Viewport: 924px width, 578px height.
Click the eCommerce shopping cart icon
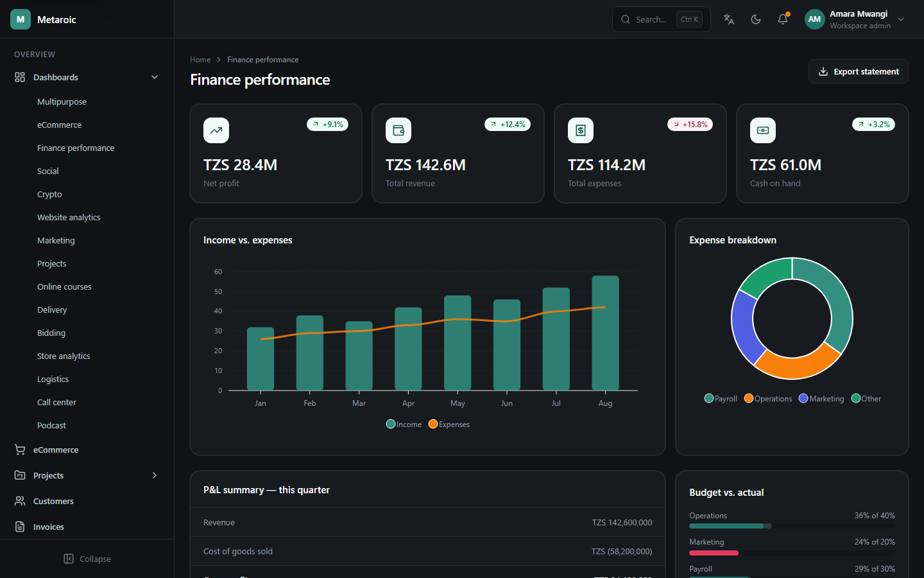[x=20, y=450]
